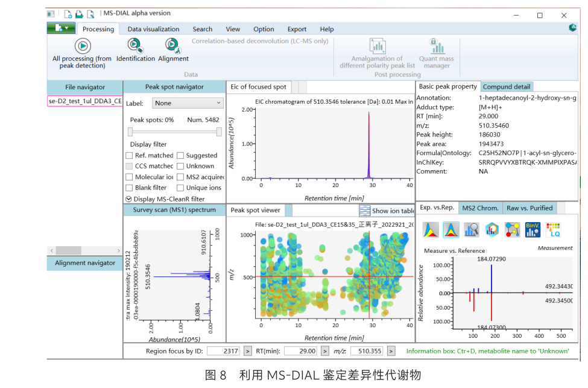Select the Eic of focused spot tab
The image size is (588, 388).
[x=258, y=87]
